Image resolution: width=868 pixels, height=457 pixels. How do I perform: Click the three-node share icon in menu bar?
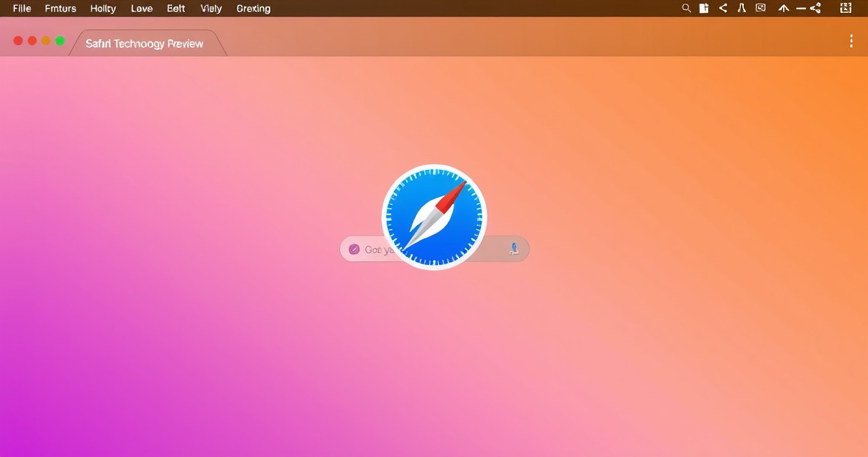click(815, 9)
